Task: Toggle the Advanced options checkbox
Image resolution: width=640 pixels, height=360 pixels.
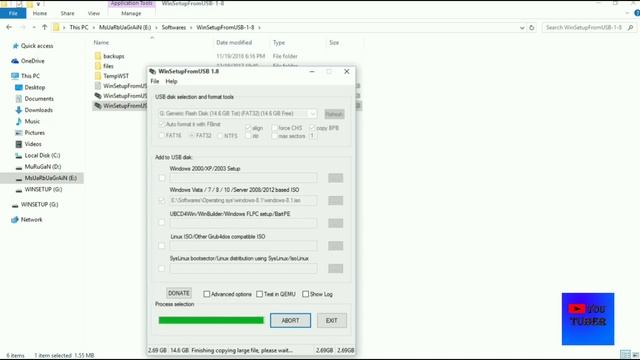Action: click(x=207, y=294)
